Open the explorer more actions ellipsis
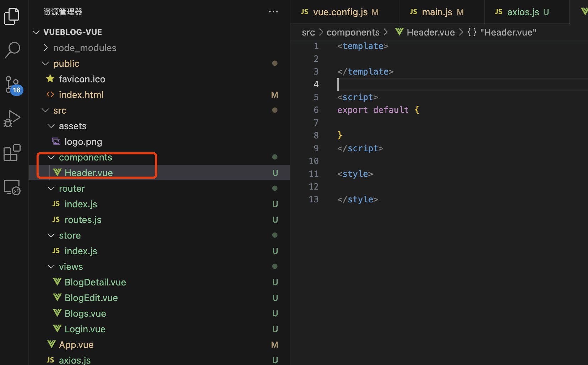This screenshot has width=588, height=365. 273,12
